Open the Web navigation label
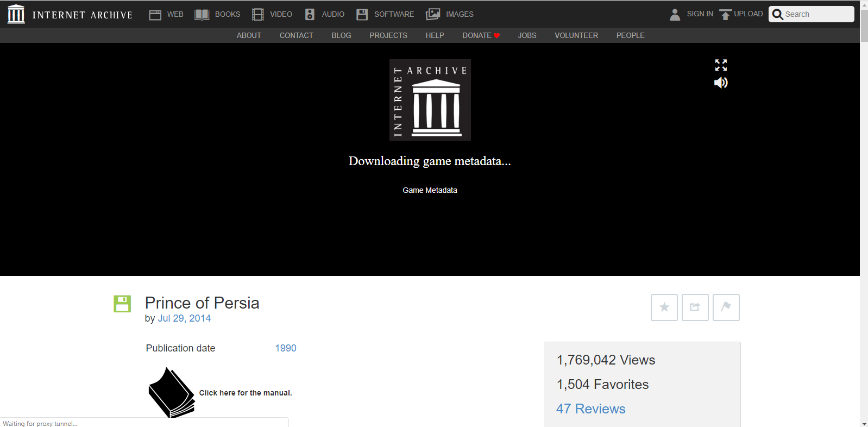The image size is (868, 427). 175,15
